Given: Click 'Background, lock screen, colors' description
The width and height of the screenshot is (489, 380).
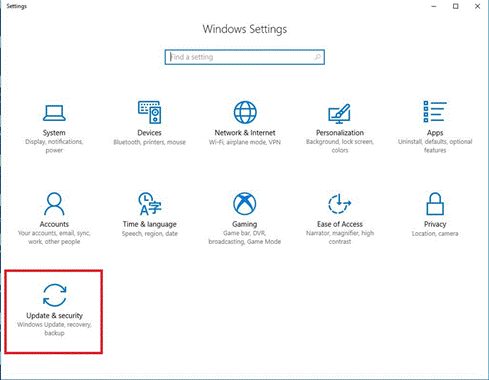Looking at the screenshot, I should 340,146.
